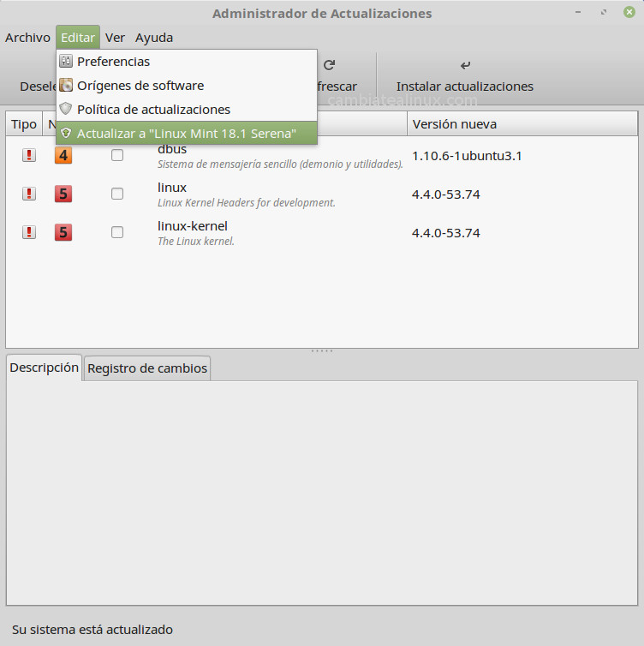Viewport: 644px width, 646px height.
Task: Click the orange level 4 badge for dbus
Action: pyautogui.click(x=63, y=155)
